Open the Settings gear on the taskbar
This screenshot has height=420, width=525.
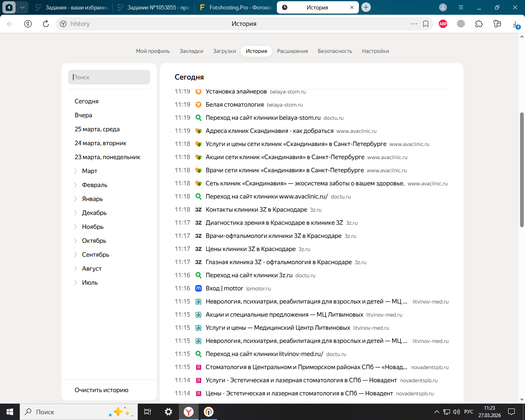click(x=168, y=412)
